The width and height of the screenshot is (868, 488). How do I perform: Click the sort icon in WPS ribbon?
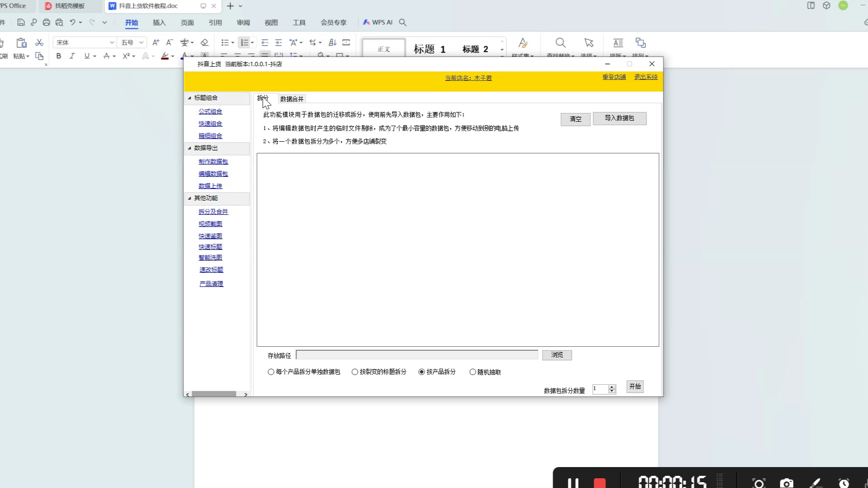(332, 43)
